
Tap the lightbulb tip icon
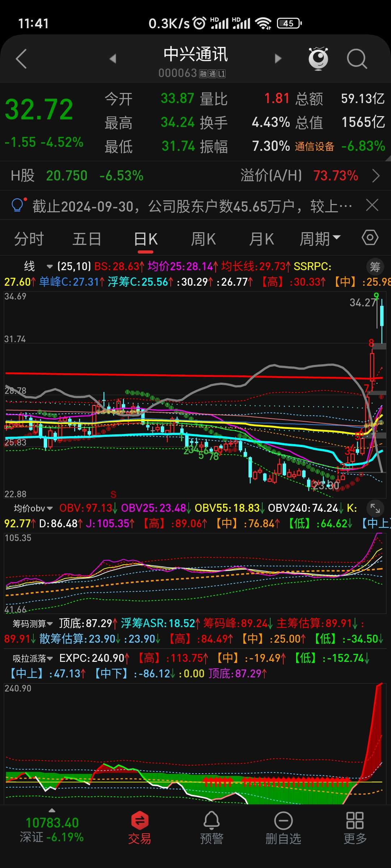click(18, 205)
